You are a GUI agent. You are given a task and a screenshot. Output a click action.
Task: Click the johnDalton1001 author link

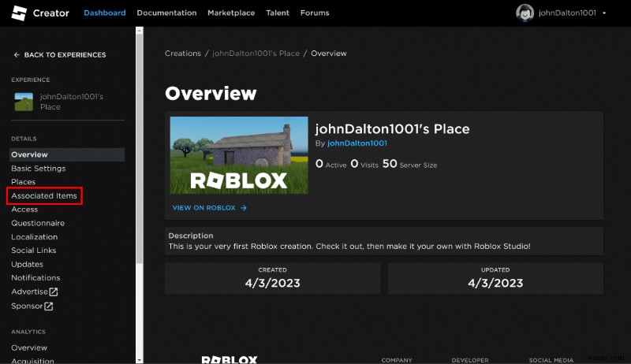pos(357,143)
